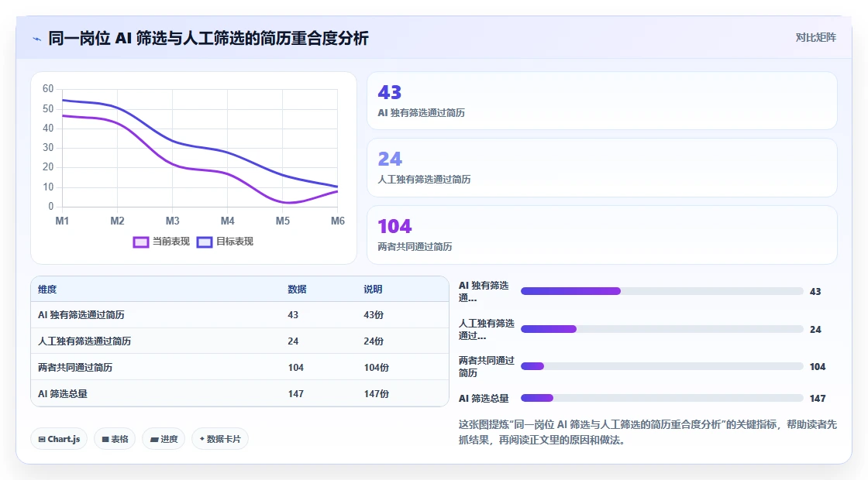868x480 pixels.
Task: Toggle the 目标表现 legend swatch
Action: pos(205,242)
